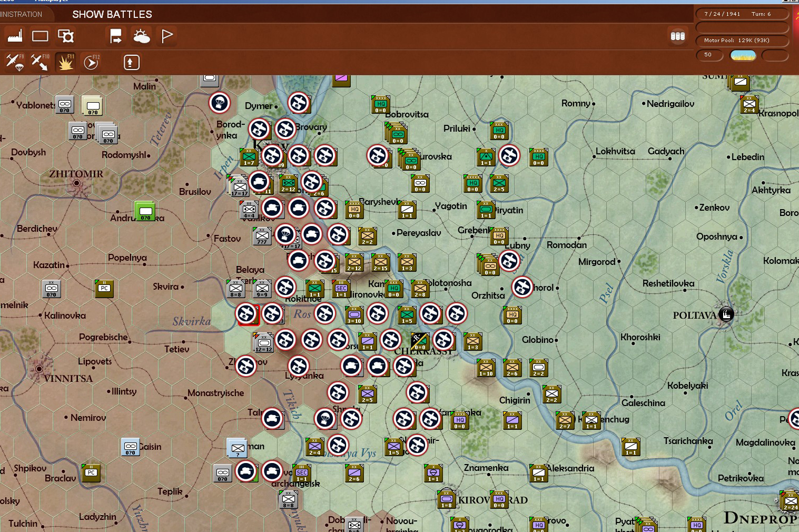
Task: Toggle the F9 plane-with-parachute mode button
Action: (x=15, y=62)
